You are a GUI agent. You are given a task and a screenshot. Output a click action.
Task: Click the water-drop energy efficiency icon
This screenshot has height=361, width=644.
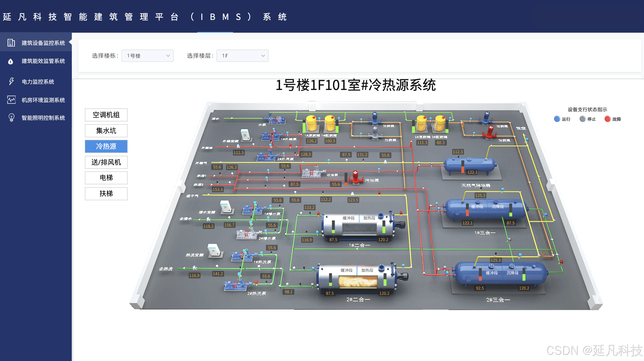(10, 61)
